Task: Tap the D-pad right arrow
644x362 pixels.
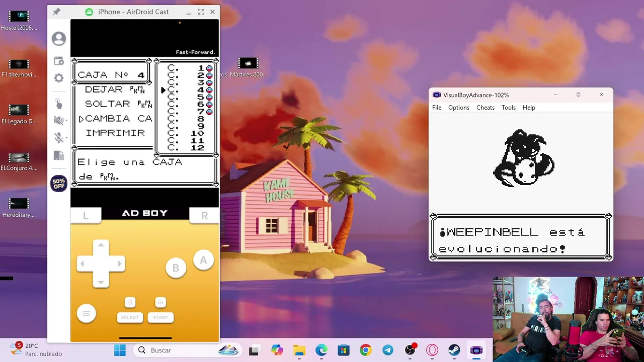Action: [119, 263]
